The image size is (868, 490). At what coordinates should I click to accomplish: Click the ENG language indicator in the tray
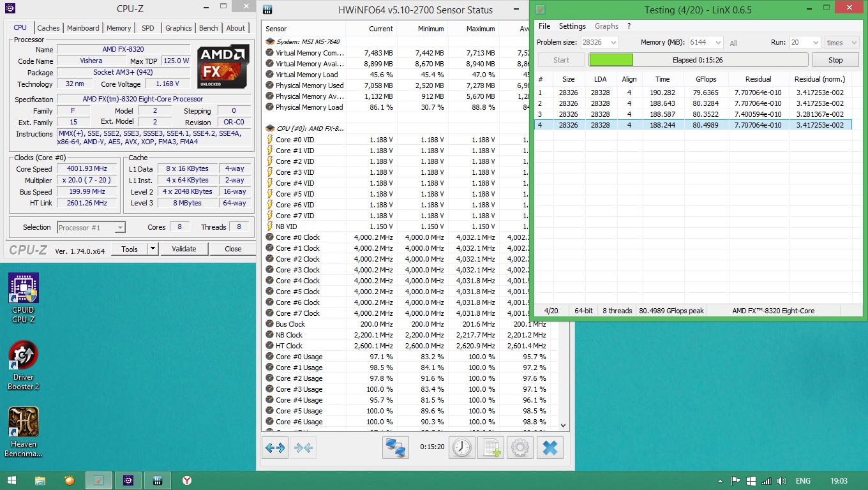click(803, 480)
